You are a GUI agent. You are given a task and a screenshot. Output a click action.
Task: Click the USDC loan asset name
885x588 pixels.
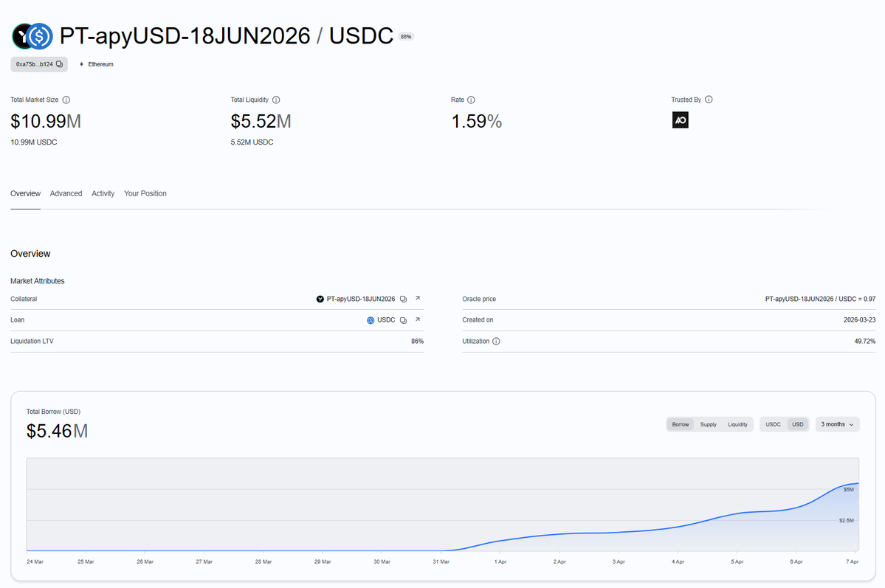point(386,320)
